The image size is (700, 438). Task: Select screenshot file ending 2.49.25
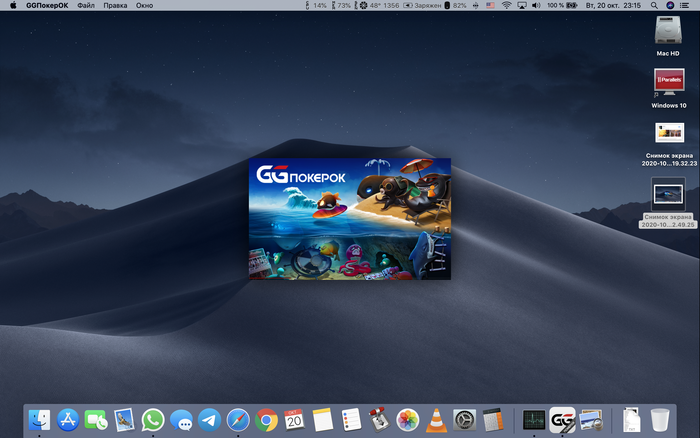coord(668,203)
